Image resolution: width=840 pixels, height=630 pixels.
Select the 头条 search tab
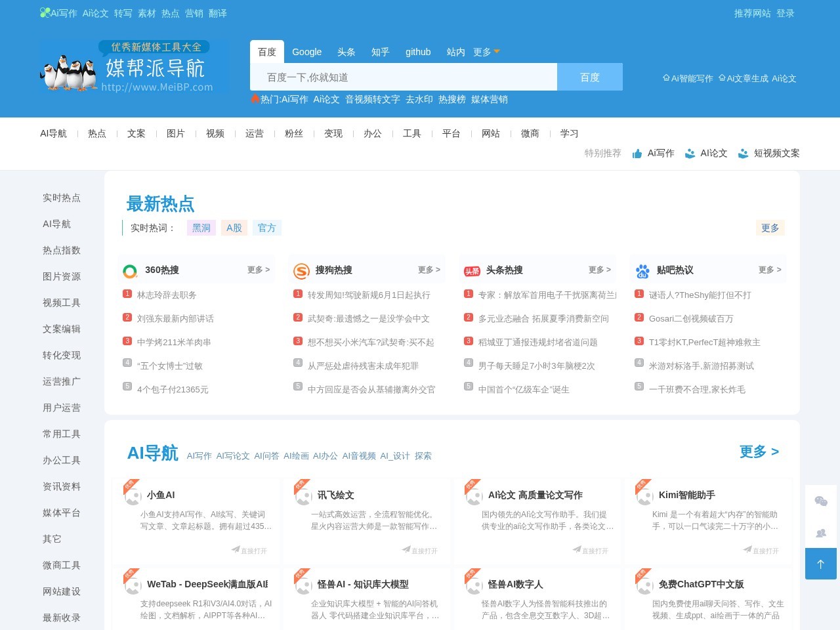click(346, 52)
